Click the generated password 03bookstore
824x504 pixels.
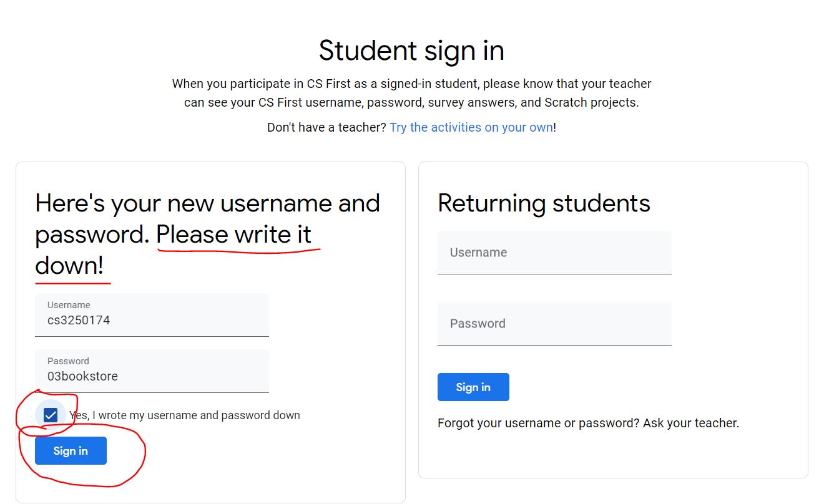click(x=82, y=377)
